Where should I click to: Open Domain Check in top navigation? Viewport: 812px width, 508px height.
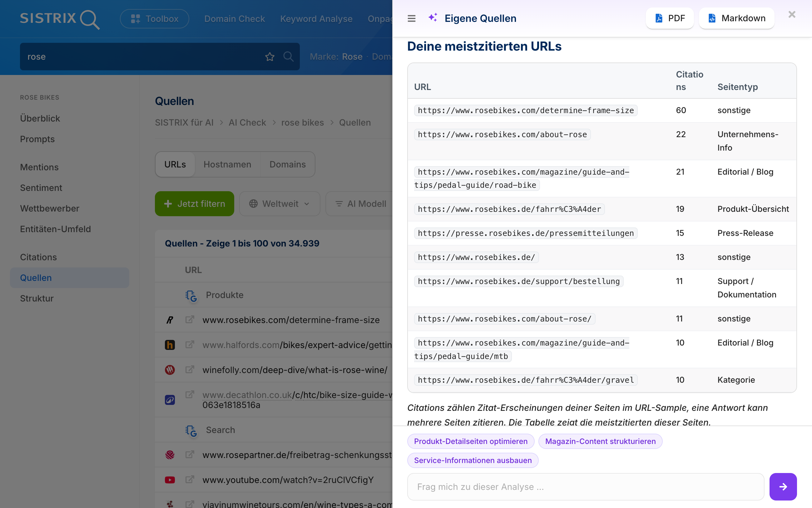point(235,19)
